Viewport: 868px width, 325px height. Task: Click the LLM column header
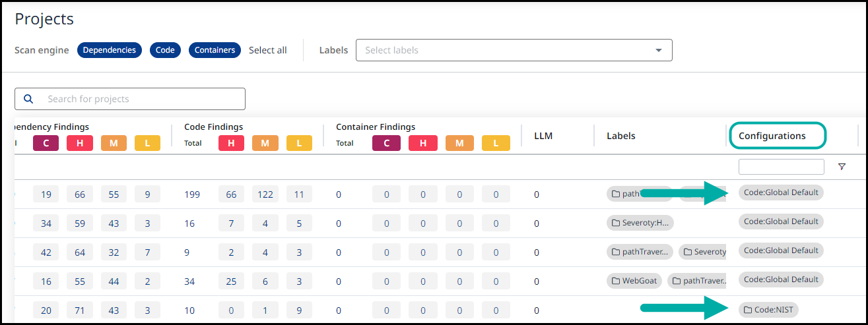pos(543,136)
